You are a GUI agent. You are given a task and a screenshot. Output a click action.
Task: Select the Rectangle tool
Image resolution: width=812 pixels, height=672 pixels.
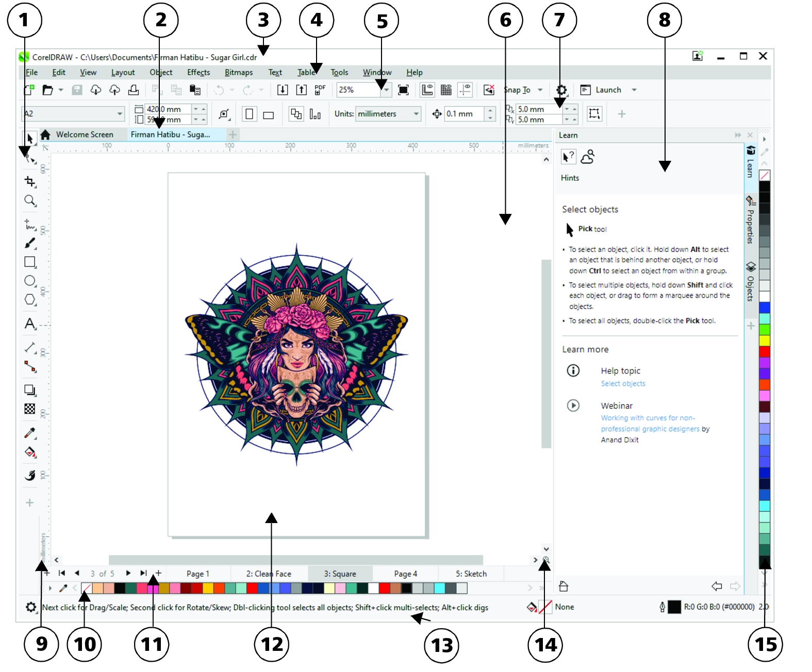click(30, 262)
